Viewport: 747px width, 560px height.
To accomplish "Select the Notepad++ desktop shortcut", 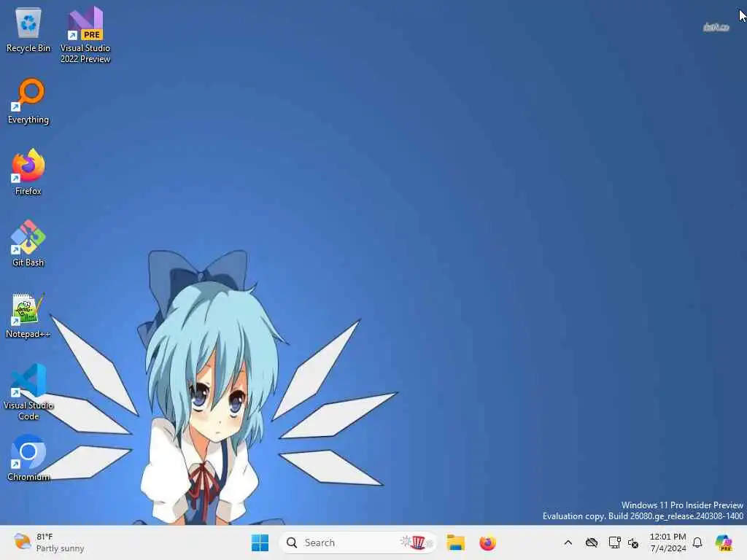I will click(28, 315).
